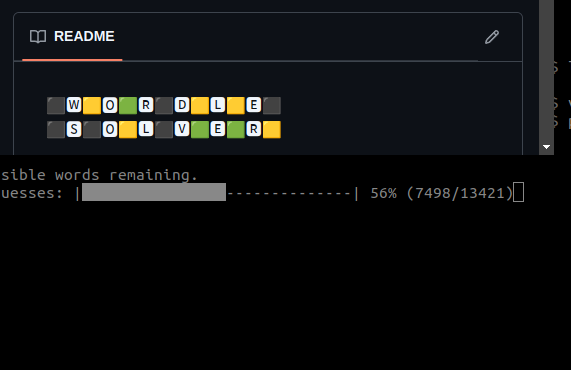The image size is (571, 370).
Task: Click the pencil edit README icon
Action: click(x=492, y=37)
